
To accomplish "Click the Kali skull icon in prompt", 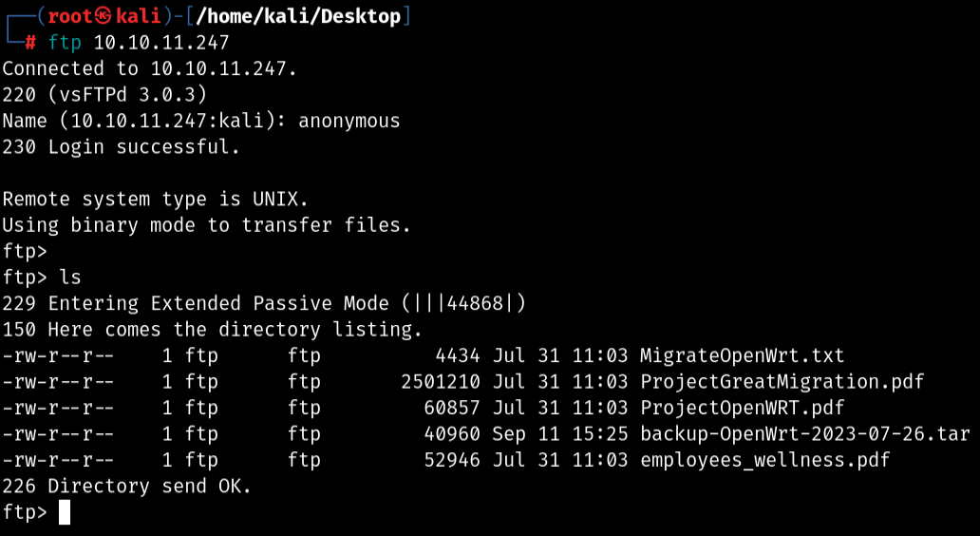I will (105, 16).
